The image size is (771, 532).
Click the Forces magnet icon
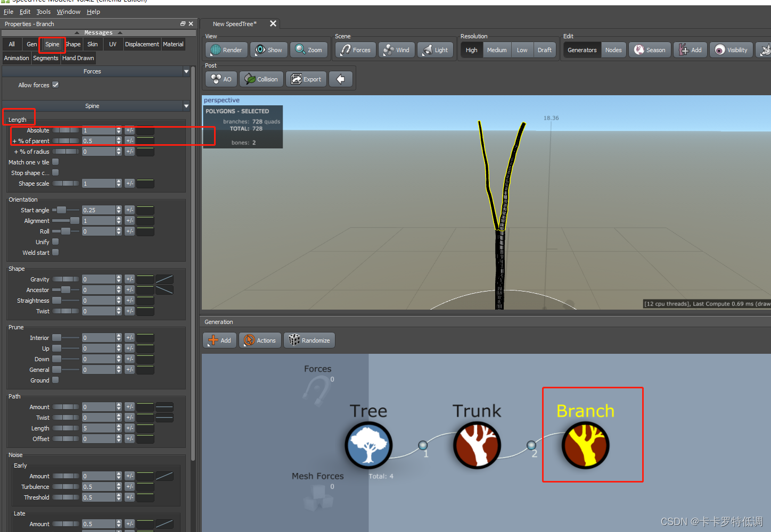click(x=317, y=392)
